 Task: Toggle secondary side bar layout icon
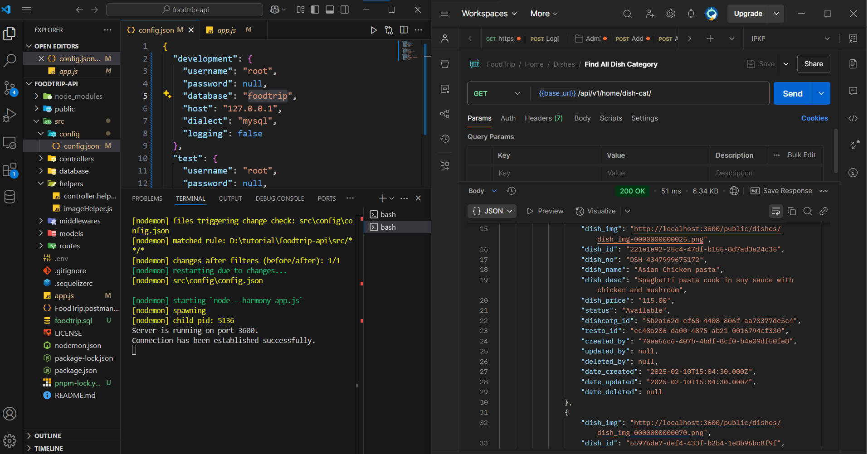[x=345, y=10]
